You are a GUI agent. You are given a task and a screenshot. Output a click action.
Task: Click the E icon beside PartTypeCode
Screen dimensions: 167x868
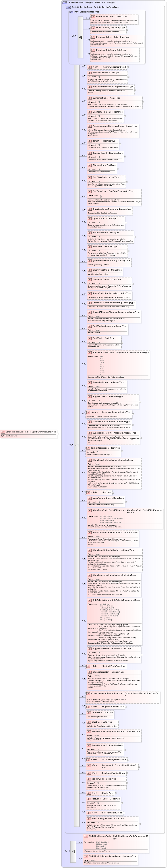(90, 191)
